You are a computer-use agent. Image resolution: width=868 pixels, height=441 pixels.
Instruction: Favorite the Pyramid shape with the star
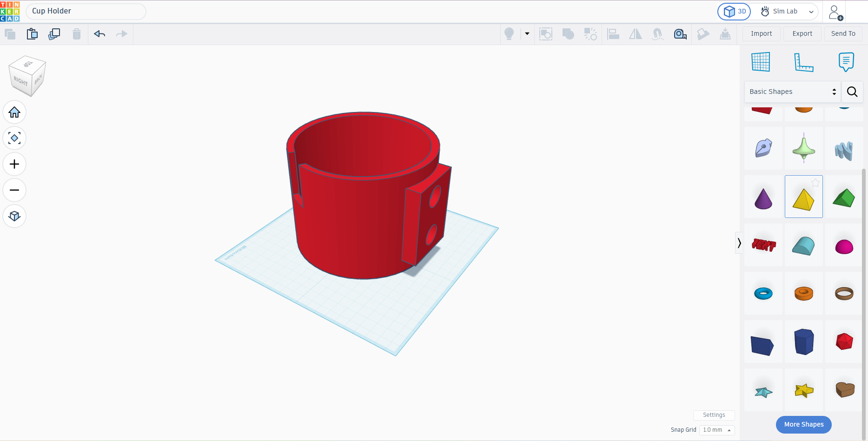point(815,183)
